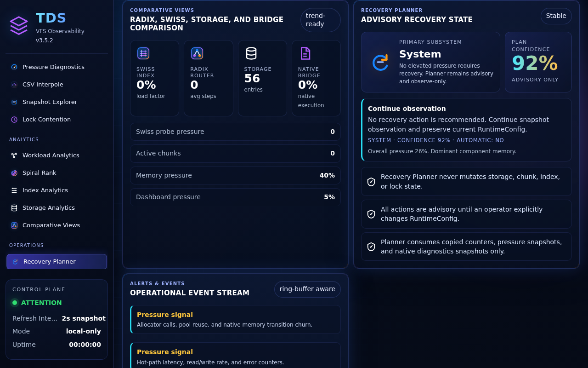Open Pressure Diagnostics in the sidebar

click(x=57, y=67)
